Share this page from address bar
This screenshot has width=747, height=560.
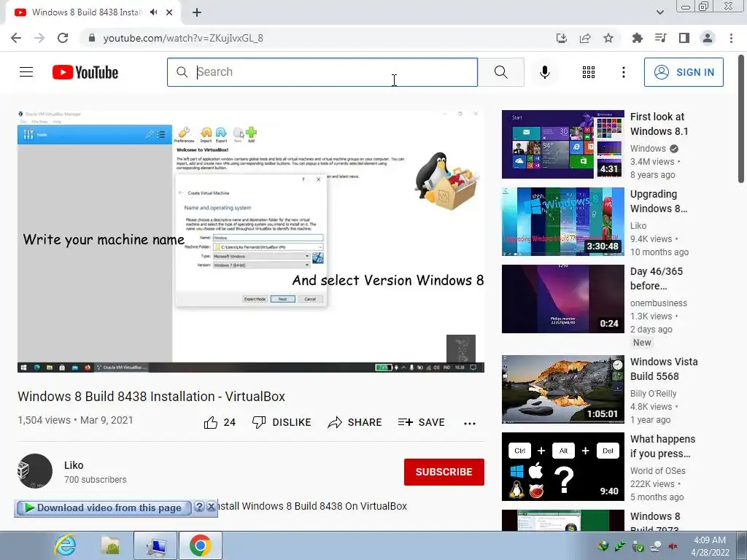pyautogui.click(x=585, y=38)
